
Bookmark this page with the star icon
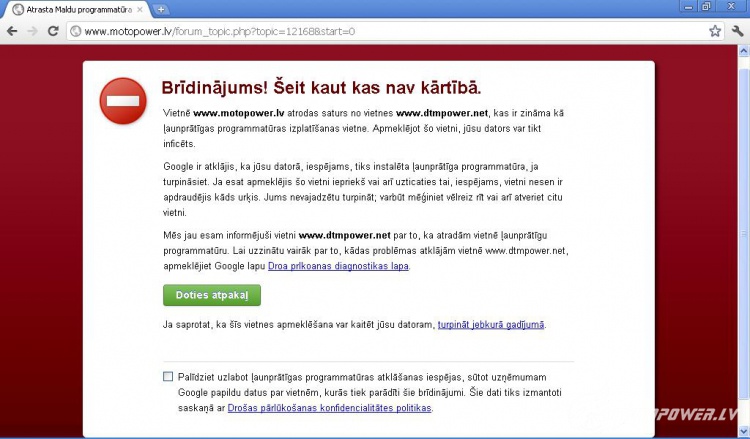(x=715, y=31)
